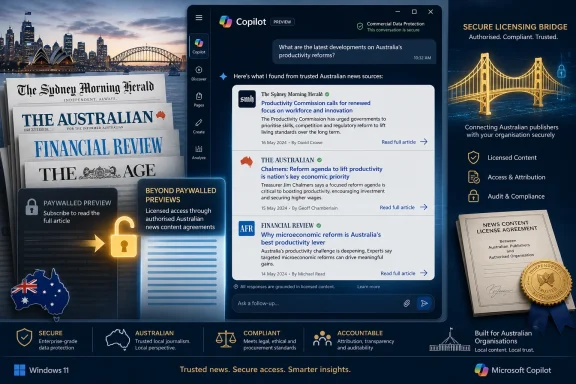
Task: Select the Copilot sidebar icon
Action: pos(199,46)
